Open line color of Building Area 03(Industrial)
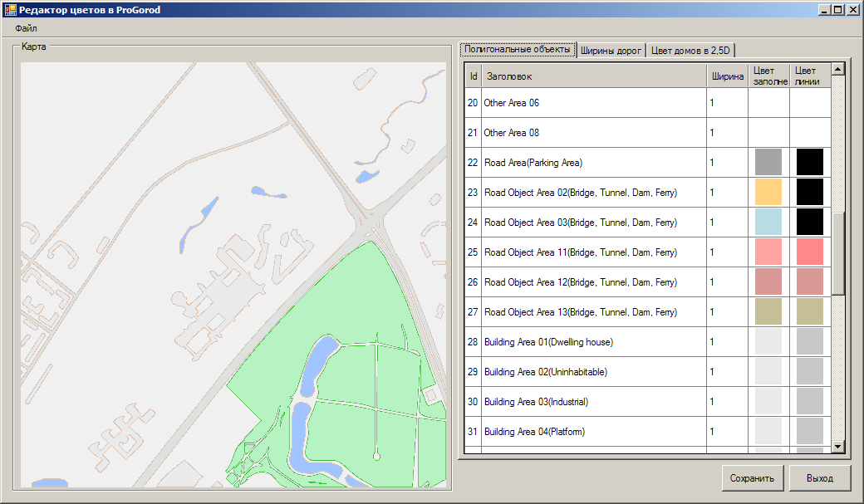The image size is (864, 504). [x=809, y=402]
